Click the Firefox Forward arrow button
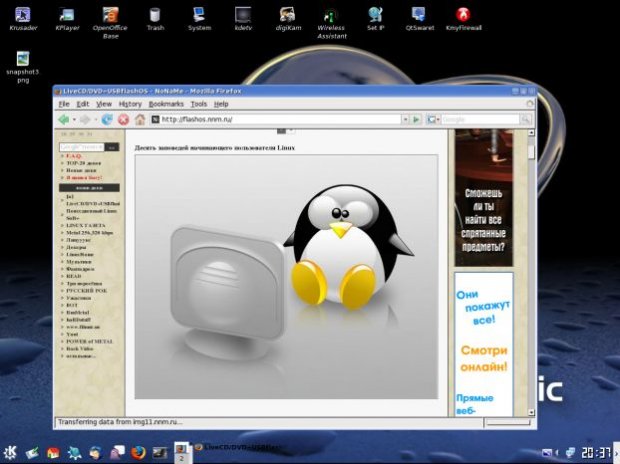The image size is (620, 464). [x=85, y=119]
